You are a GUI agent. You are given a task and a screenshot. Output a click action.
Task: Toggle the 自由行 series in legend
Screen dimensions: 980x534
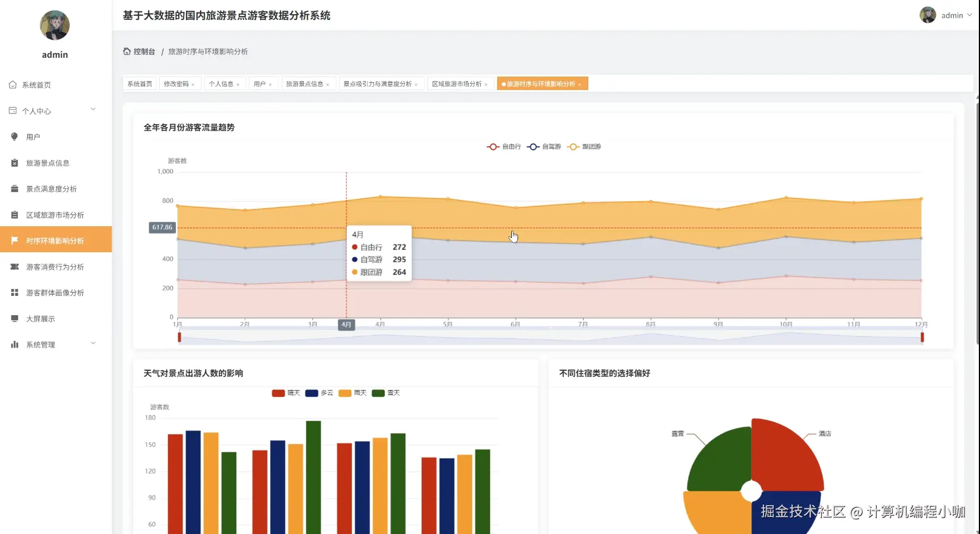pos(503,147)
